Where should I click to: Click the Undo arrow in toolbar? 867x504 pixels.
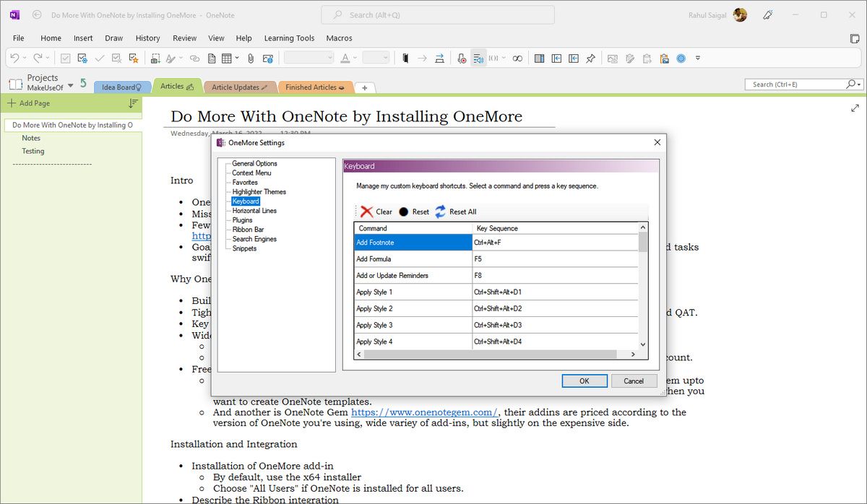[x=15, y=58]
